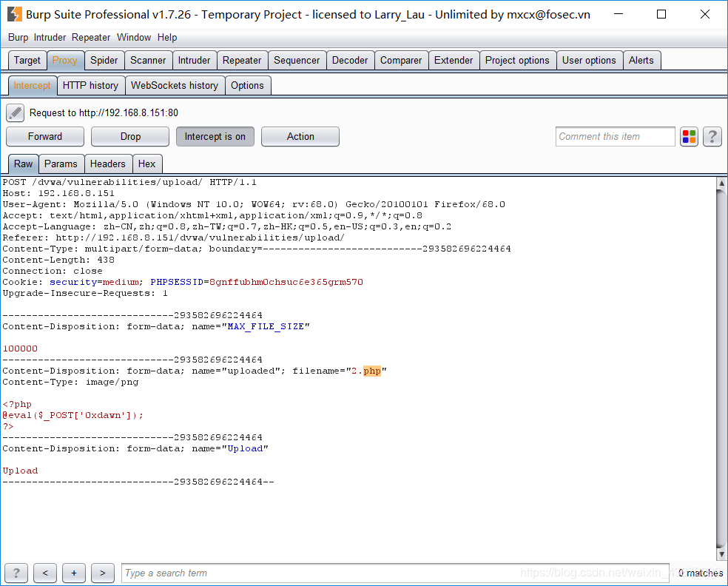Click the POST request line

[x=129, y=182]
